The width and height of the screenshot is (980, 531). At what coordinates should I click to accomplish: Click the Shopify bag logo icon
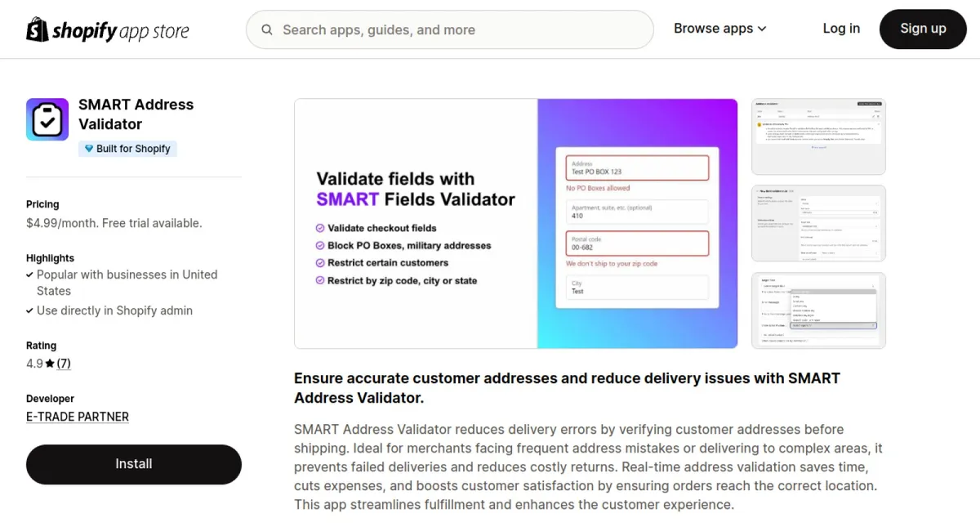(38, 30)
